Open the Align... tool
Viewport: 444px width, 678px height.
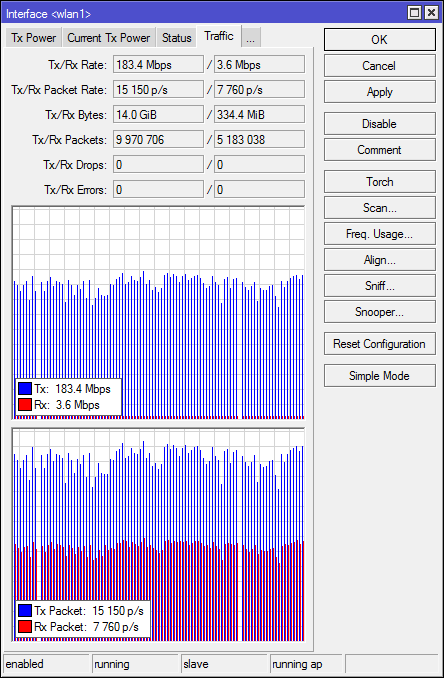point(380,260)
